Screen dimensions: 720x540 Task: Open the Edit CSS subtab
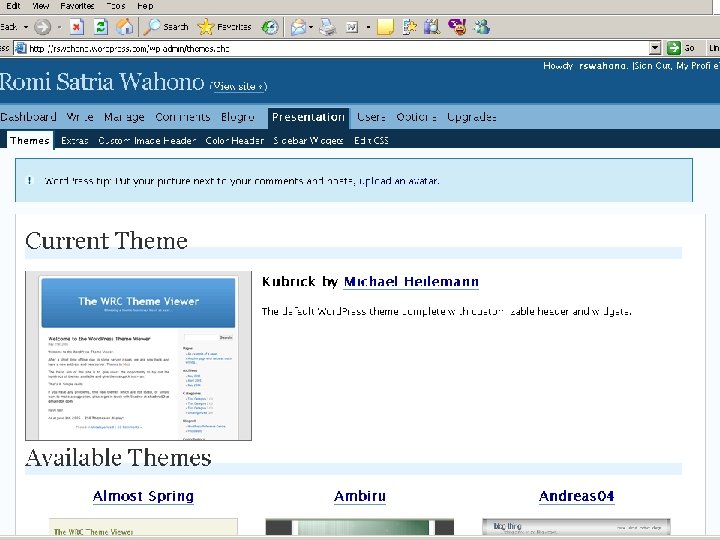(x=371, y=141)
